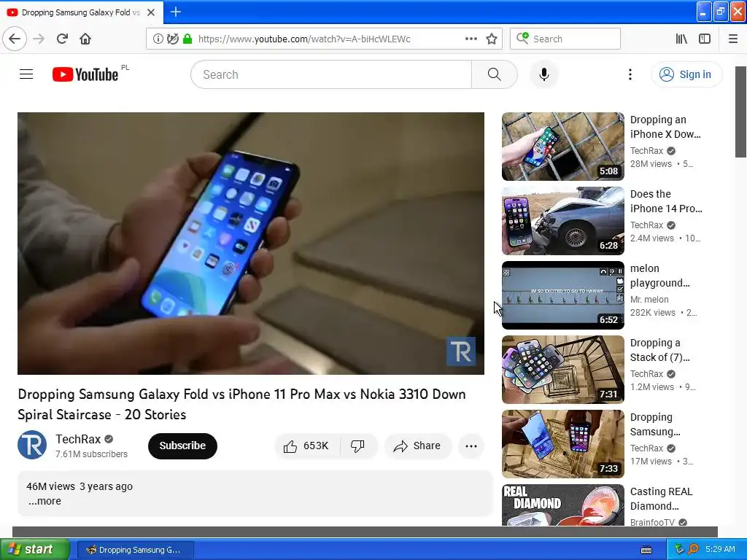The width and height of the screenshot is (747, 560).
Task: Go to Firefox home page
Action: click(85, 39)
